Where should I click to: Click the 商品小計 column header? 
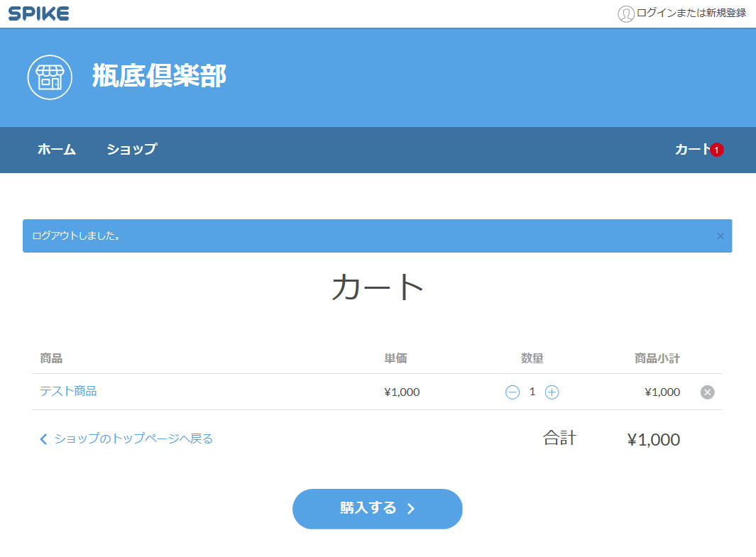[x=657, y=358]
